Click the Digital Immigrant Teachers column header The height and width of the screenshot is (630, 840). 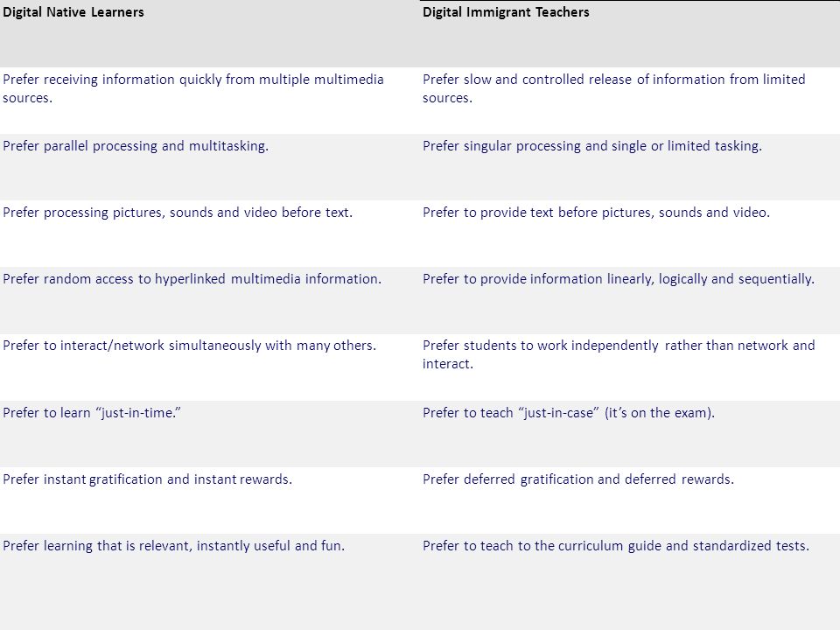point(629,33)
